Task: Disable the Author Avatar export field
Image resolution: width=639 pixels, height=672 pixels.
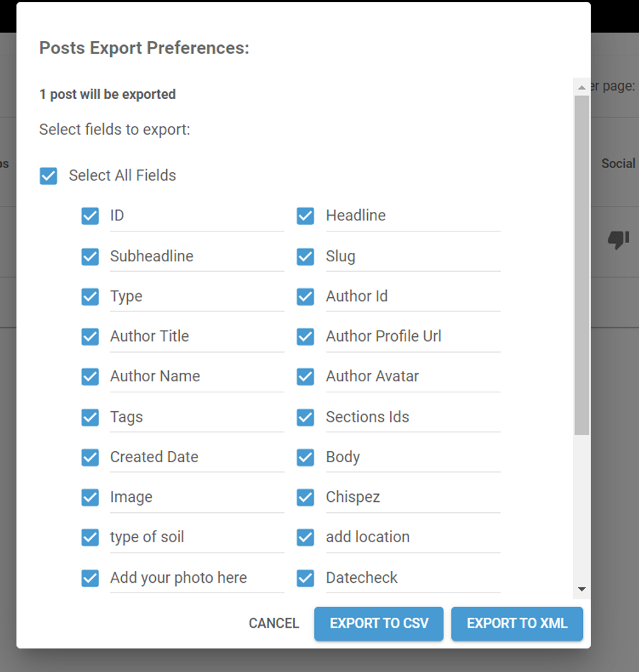Action: click(305, 376)
